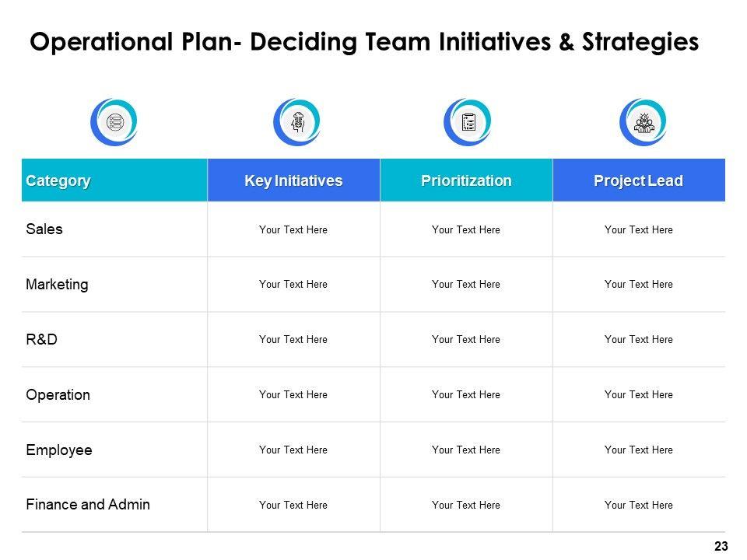747x560 pixels.
Task: Click the Operation row label
Action: pyautogui.click(x=58, y=395)
